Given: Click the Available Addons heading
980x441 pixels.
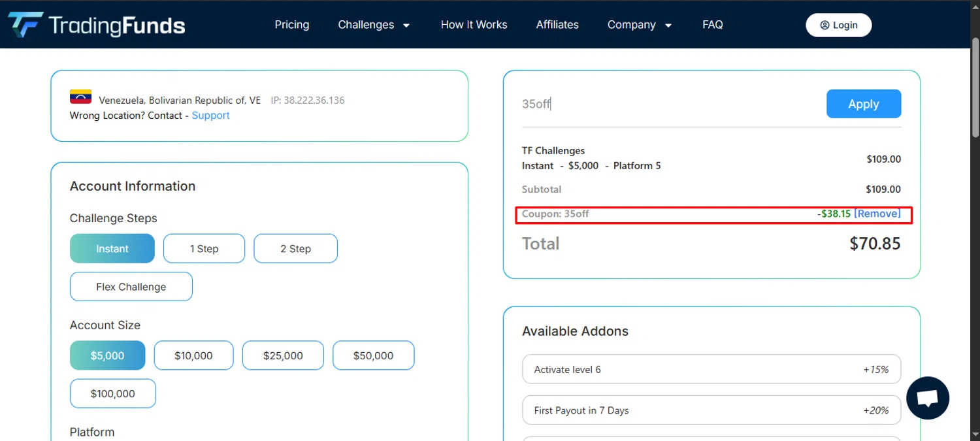Looking at the screenshot, I should (575, 331).
